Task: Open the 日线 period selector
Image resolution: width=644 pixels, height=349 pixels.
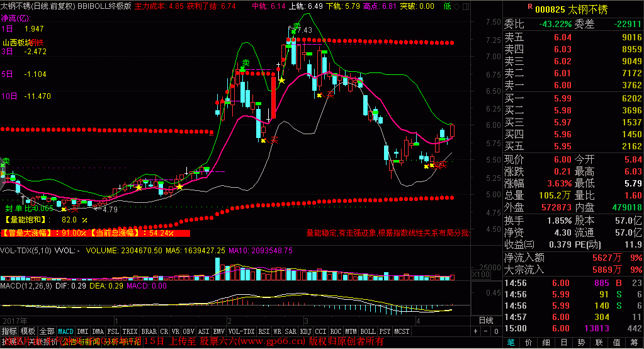Action: (486, 321)
